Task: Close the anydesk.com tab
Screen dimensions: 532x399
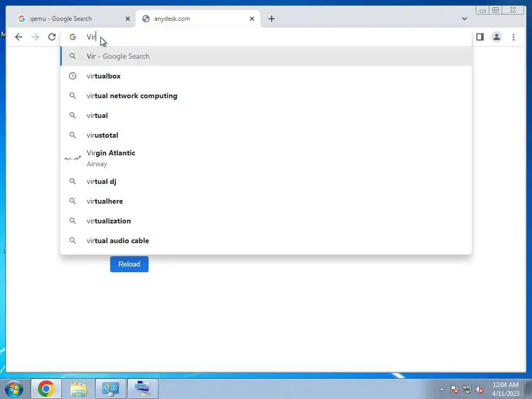Action: click(x=252, y=19)
